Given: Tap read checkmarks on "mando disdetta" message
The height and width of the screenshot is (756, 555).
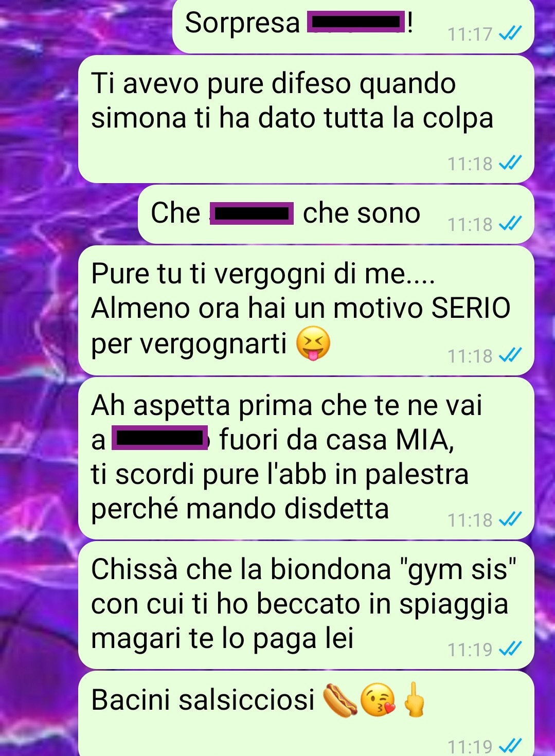Looking at the screenshot, I should (x=511, y=520).
